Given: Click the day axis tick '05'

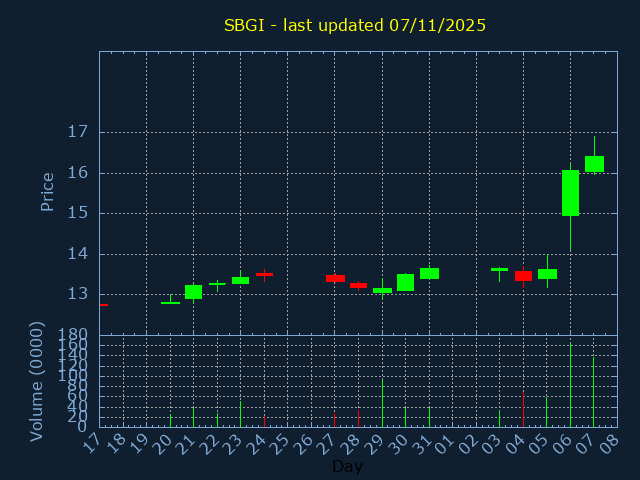Looking at the screenshot, I should [x=539, y=443].
